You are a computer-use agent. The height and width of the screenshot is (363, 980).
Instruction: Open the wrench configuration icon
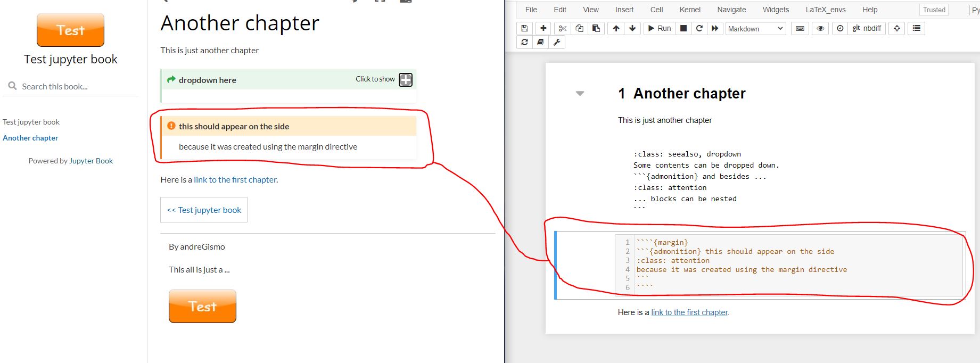click(557, 42)
